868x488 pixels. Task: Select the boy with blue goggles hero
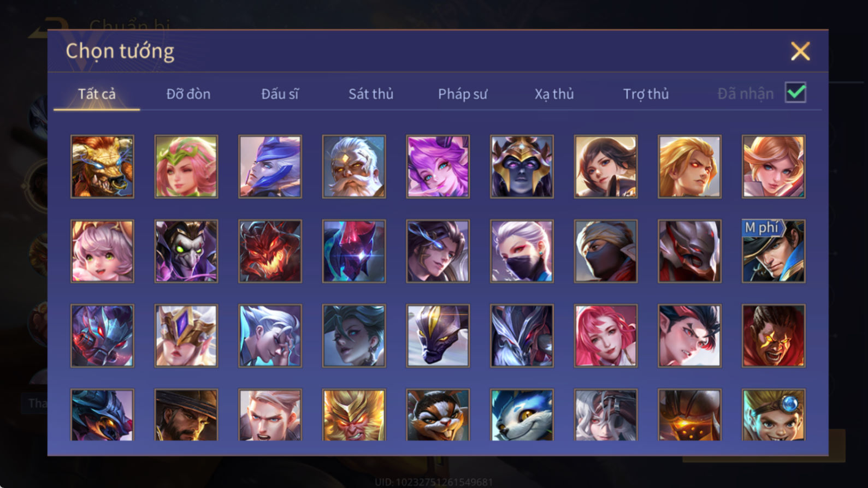coord(773,415)
